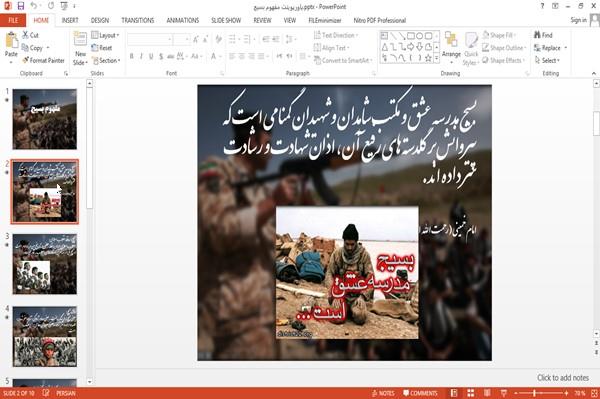Switch to the TRANSITIONS tab
This screenshot has height=399, width=600.
(138, 20)
